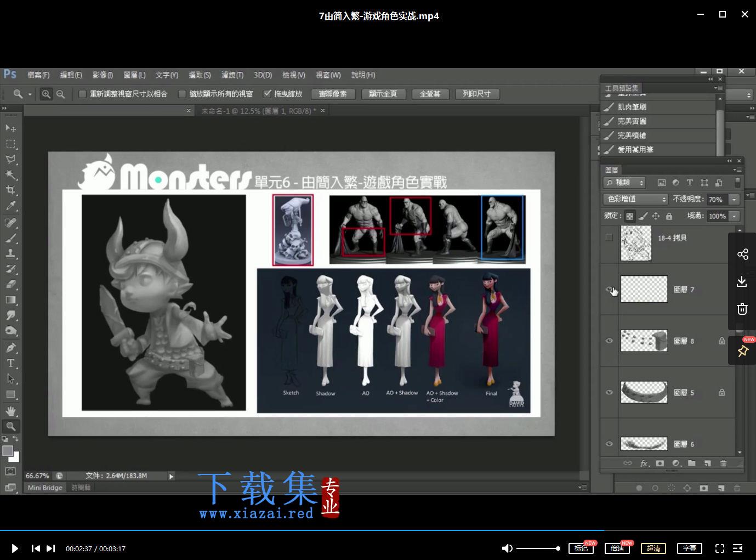The image size is (756, 560).
Task: Toggle the resize window to fit checkbox
Action: (x=82, y=94)
